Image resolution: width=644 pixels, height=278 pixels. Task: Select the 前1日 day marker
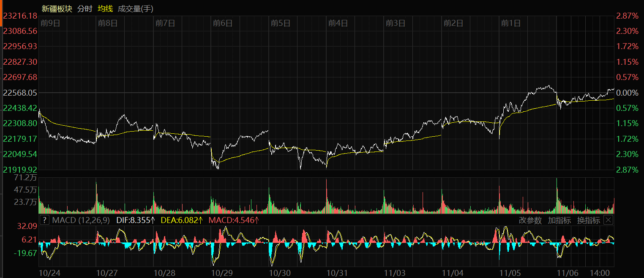pos(510,23)
